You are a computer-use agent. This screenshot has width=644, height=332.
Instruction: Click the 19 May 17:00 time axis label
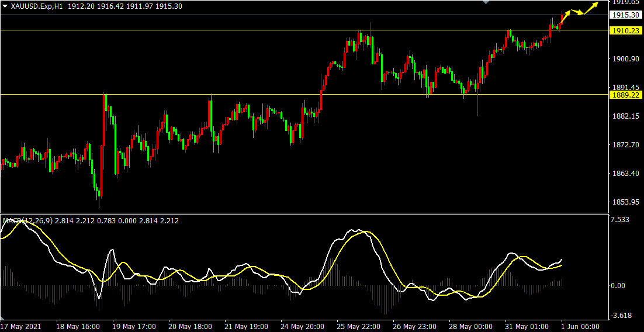(x=135, y=326)
